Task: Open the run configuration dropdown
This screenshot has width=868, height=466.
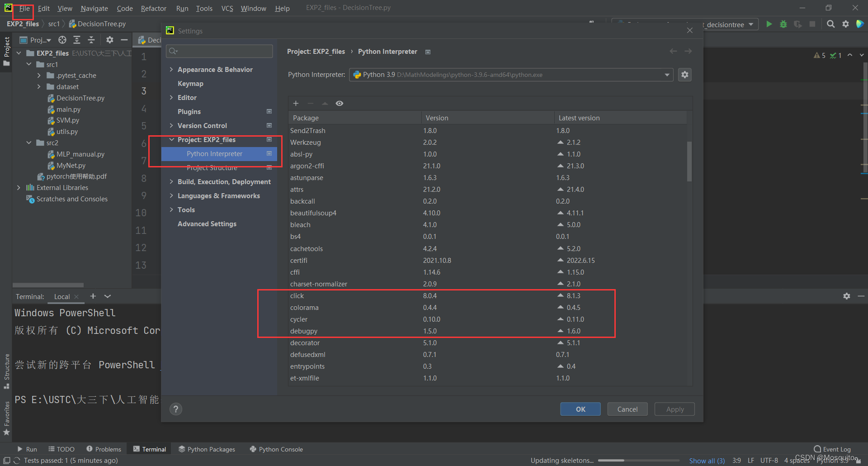Action: pos(751,24)
